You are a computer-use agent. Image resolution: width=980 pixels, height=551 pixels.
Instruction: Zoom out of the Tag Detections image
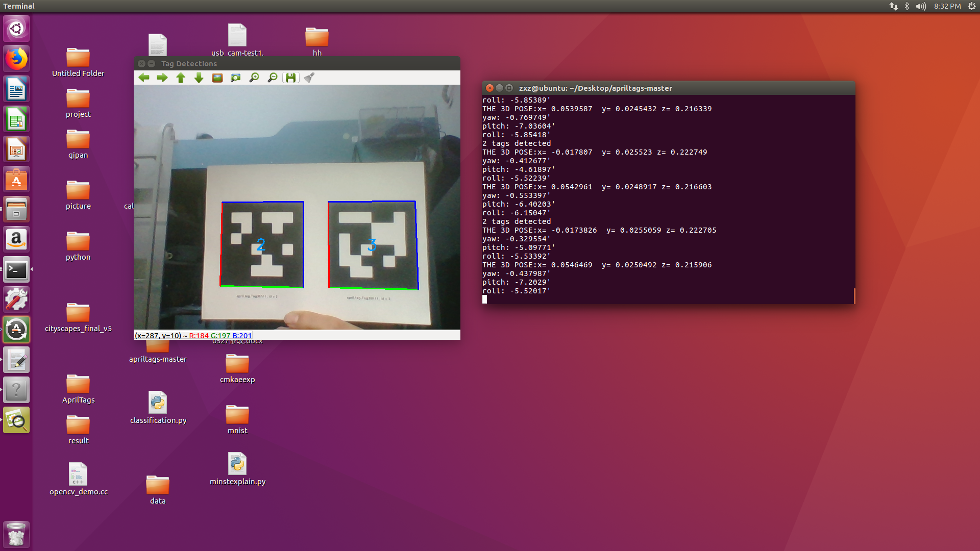pos(273,78)
